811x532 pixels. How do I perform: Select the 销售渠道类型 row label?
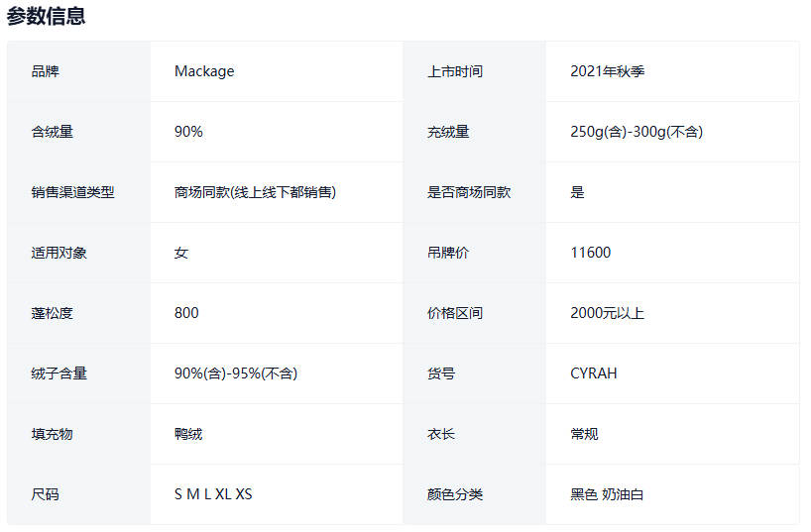(72, 192)
